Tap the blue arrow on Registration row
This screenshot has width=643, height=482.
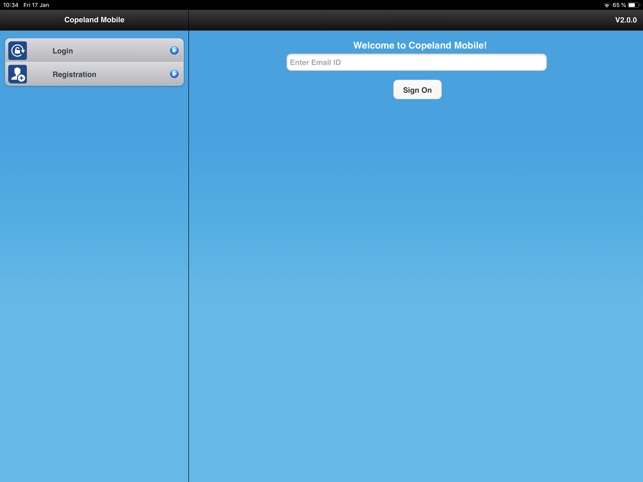click(x=174, y=74)
